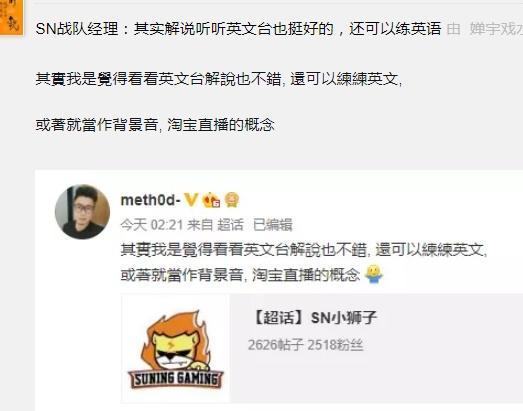The width and height of the screenshot is (523, 411).
Task: Click the orange poster avatar at top-left
Action: [11, 17]
